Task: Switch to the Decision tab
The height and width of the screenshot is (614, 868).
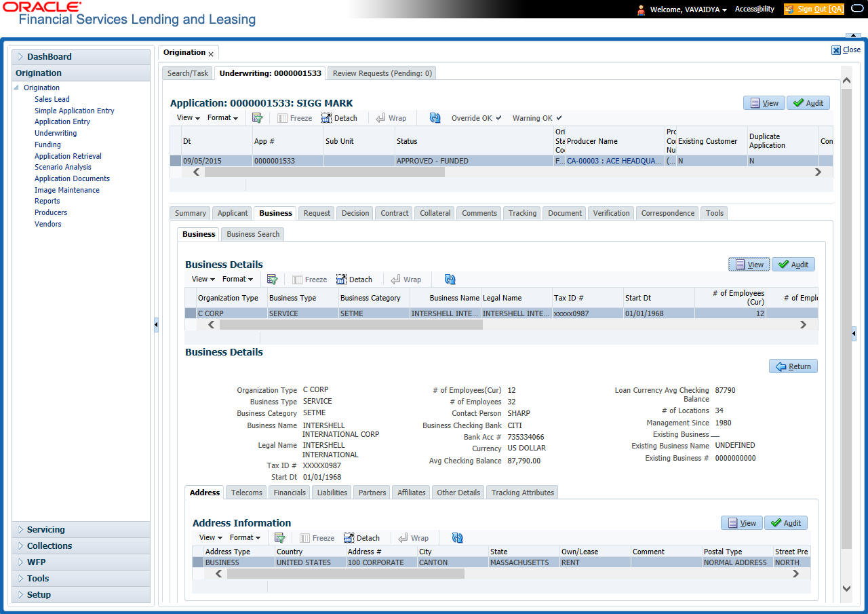Action: (355, 213)
